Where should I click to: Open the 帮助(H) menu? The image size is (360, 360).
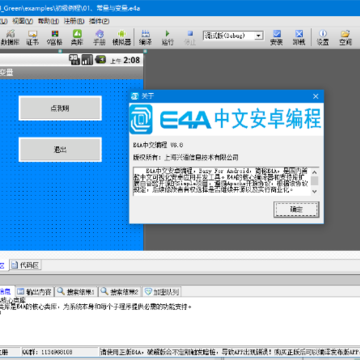48,21
